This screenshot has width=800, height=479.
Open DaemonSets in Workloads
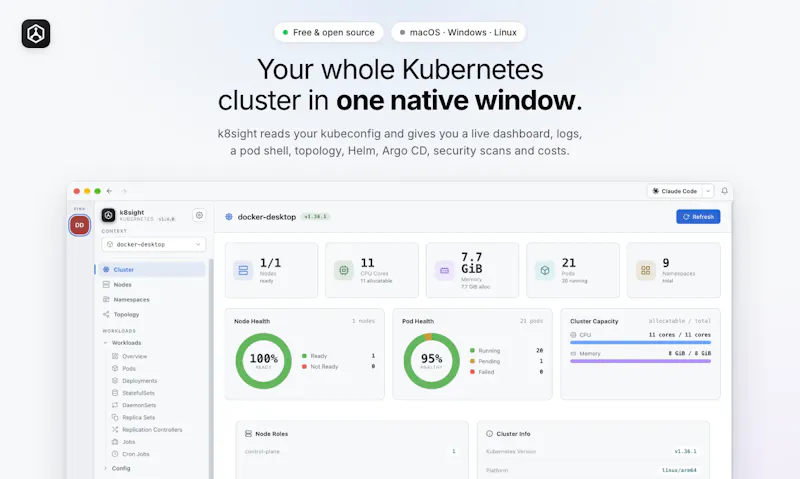click(139, 405)
